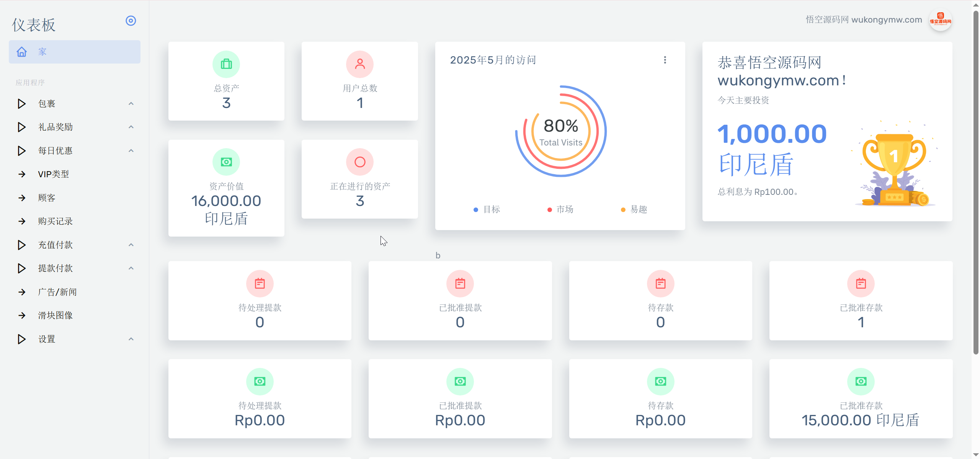Click the 资产价值 money icon
This screenshot has width=980, height=459.
[226, 162]
